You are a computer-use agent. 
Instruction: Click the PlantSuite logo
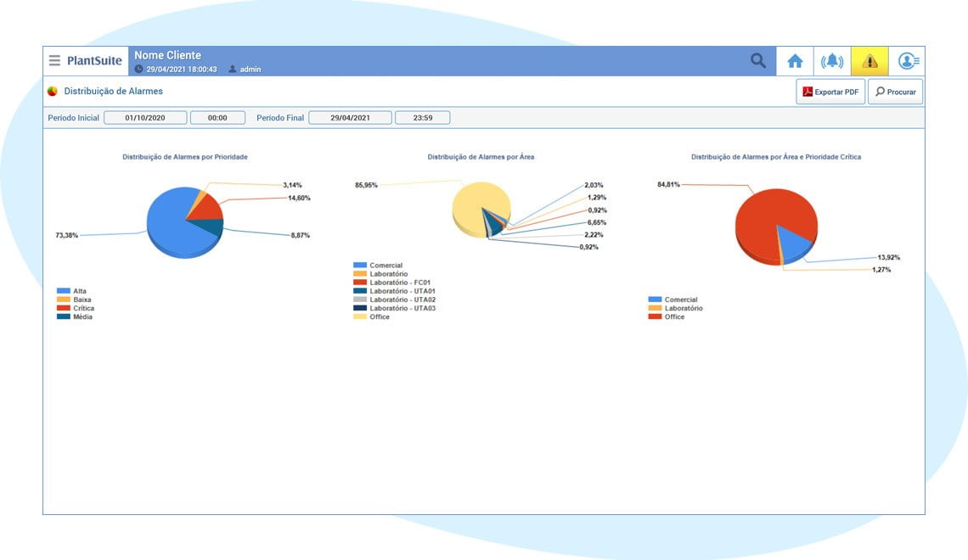[94, 60]
